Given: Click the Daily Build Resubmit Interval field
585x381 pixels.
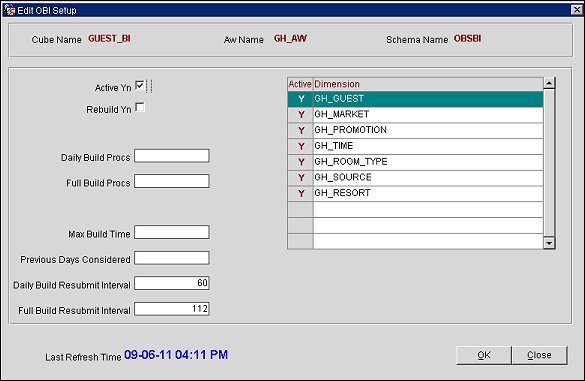Looking at the screenshot, I should coord(172,283).
